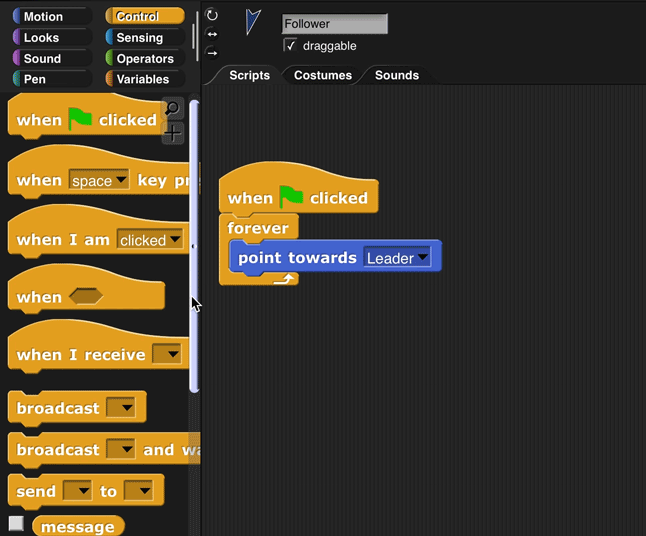Set rotation style to don't rotate
This screenshot has height=536, width=646.
(x=212, y=53)
